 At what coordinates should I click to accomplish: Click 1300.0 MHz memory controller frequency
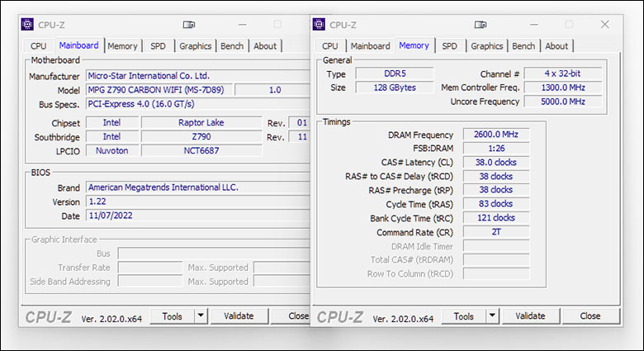point(563,88)
